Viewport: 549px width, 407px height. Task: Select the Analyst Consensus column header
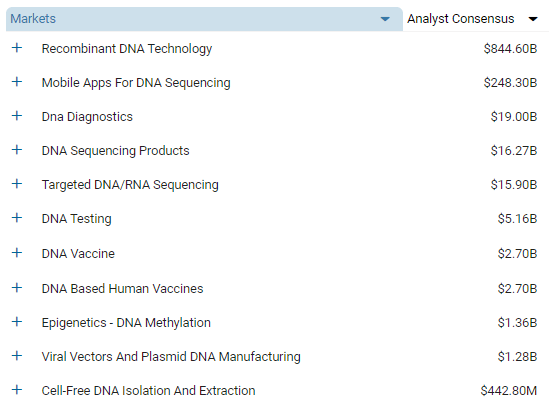click(x=476, y=19)
